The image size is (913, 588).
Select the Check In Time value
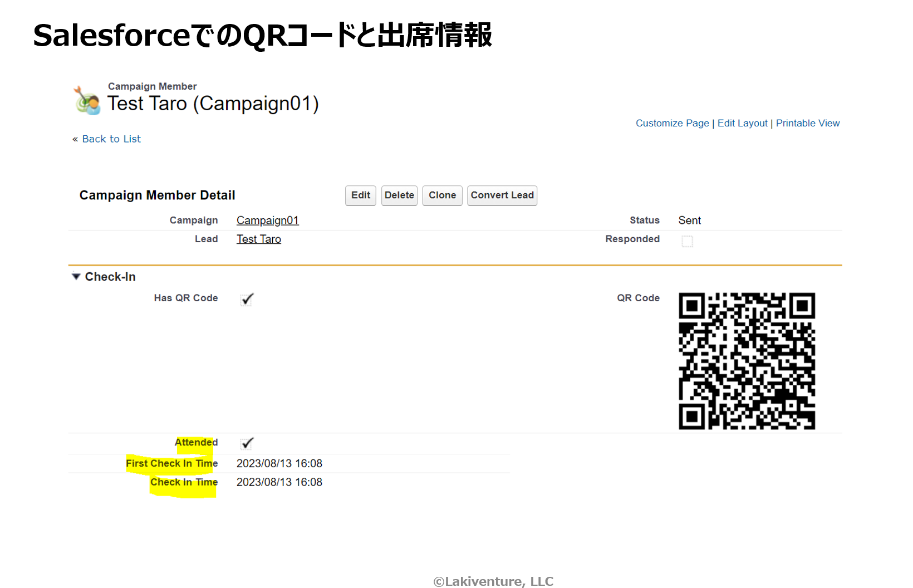[x=279, y=482]
